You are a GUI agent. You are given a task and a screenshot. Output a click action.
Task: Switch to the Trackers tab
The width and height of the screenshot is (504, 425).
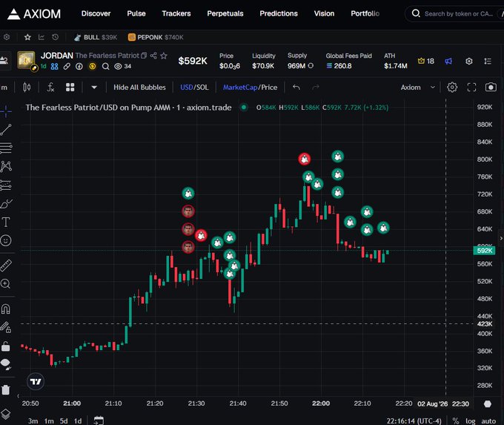176,13
